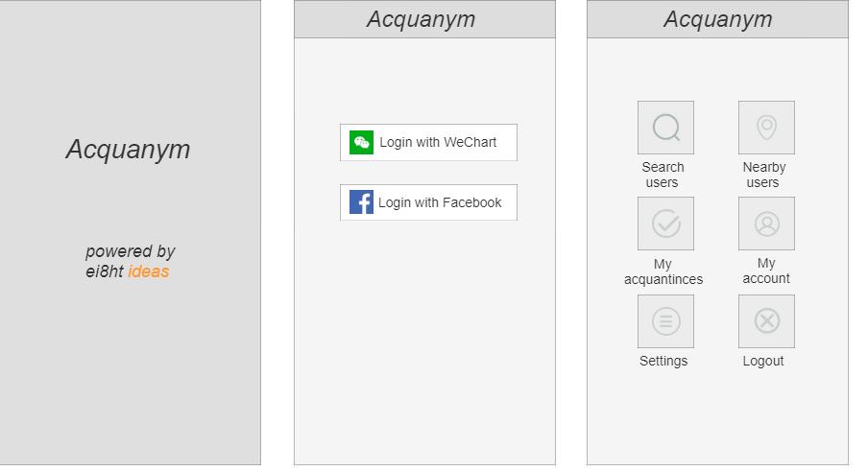Click the Logout text label
The width and height of the screenshot is (868, 471).
[x=762, y=361]
